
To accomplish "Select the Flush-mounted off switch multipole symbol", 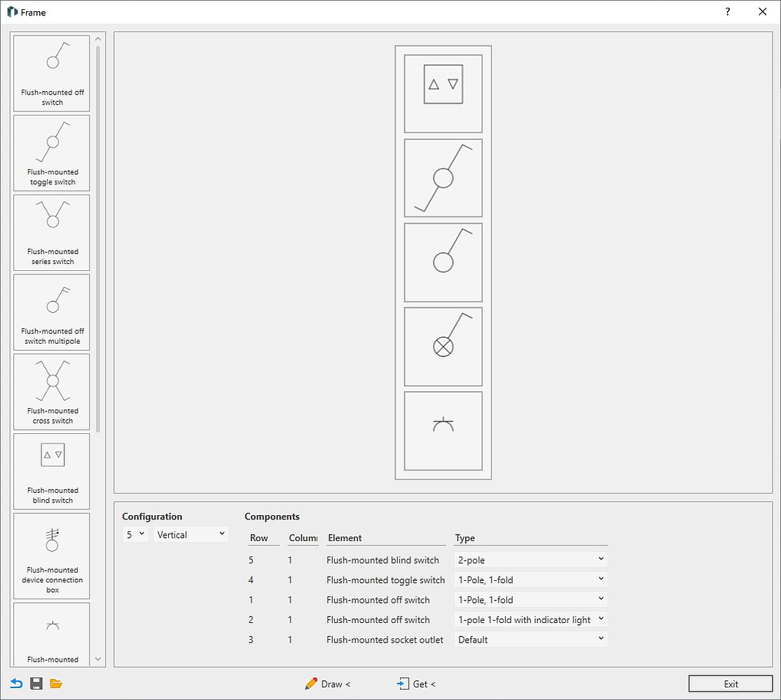I will (52, 312).
